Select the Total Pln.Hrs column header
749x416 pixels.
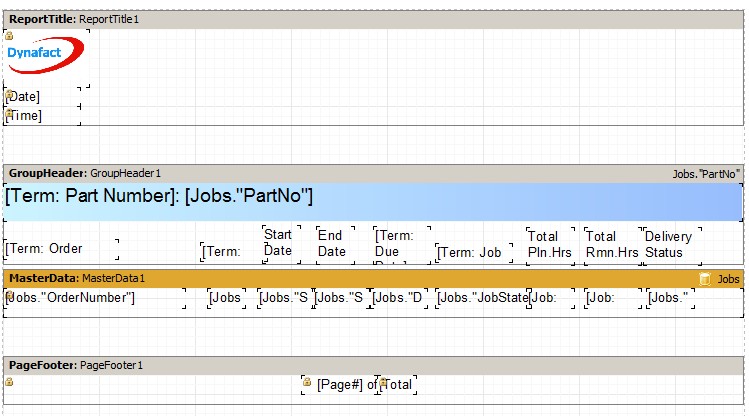pos(549,244)
